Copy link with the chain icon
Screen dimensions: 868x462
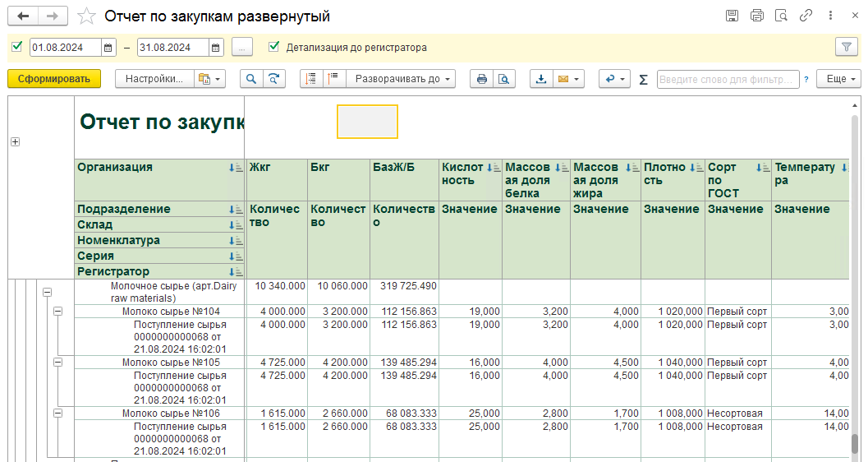click(806, 16)
